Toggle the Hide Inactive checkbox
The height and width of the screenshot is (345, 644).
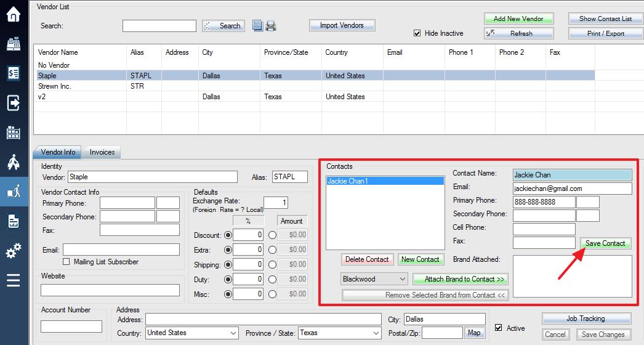[x=417, y=33]
